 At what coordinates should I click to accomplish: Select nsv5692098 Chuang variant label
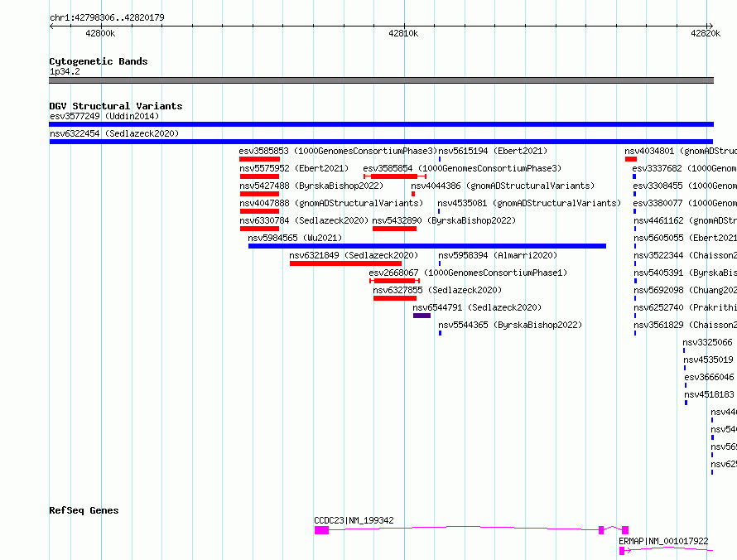(686, 290)
